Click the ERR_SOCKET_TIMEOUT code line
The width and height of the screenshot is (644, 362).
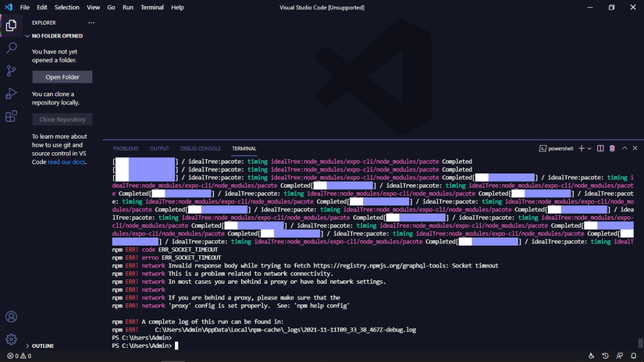165,250
